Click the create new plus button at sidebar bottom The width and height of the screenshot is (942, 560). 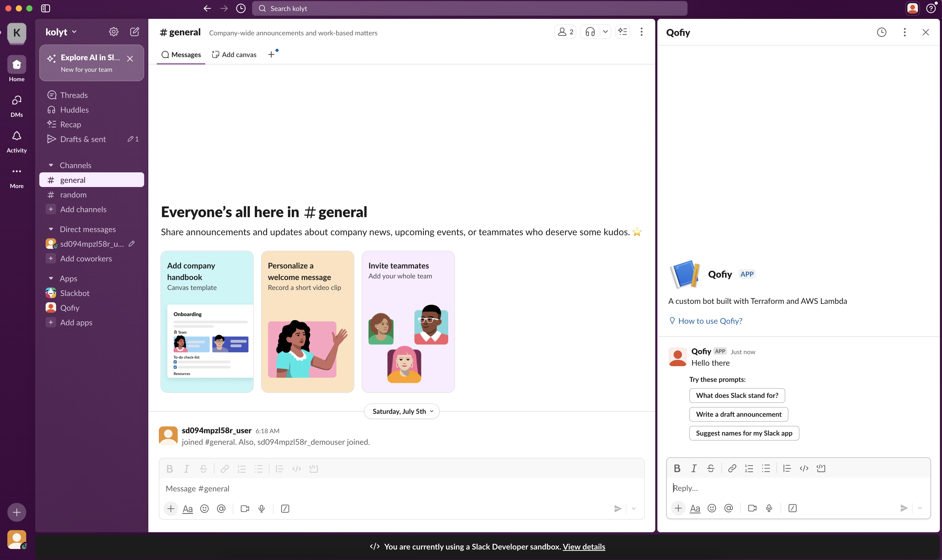coord(17,512)
